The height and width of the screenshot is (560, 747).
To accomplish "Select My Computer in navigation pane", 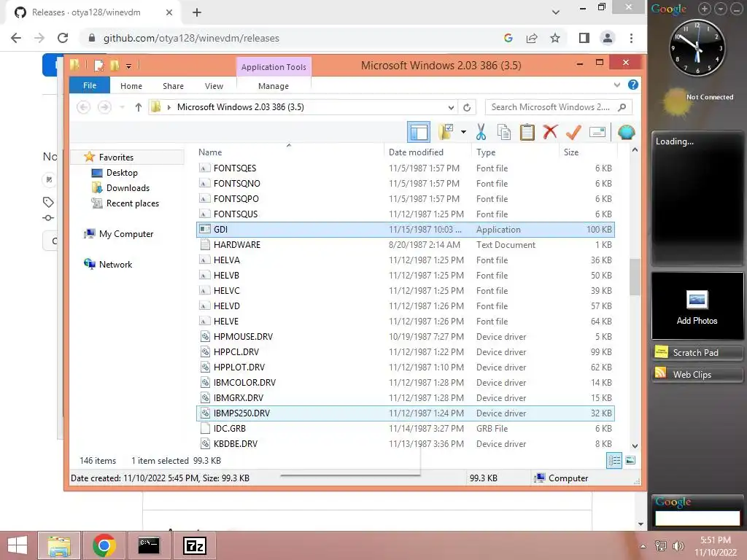I will coord(125,234).
